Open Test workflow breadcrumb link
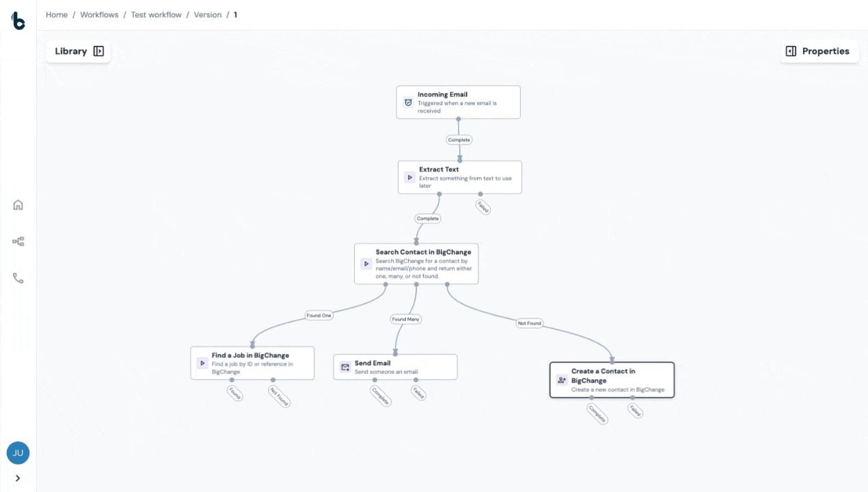The height and width of the screenshot is (492, 868). point(156,15)
